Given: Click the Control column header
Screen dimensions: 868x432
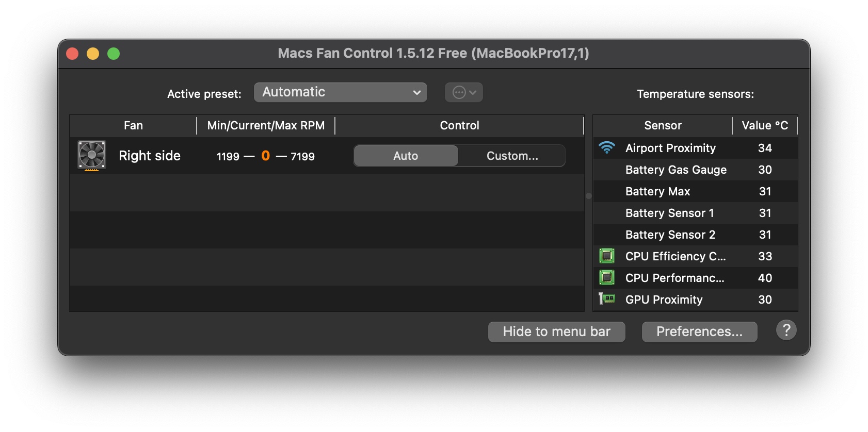Looking at the screenshot, I should click(x=459, y=125).
